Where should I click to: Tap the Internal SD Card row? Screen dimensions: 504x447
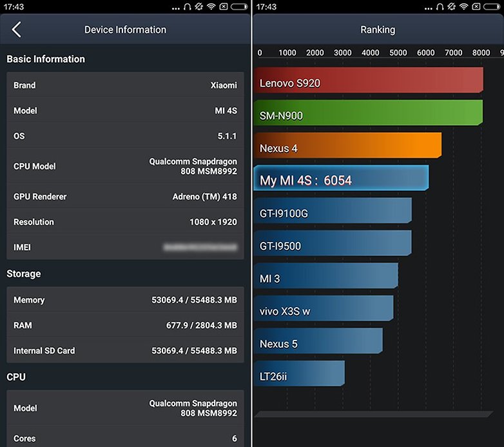(126, 350)
